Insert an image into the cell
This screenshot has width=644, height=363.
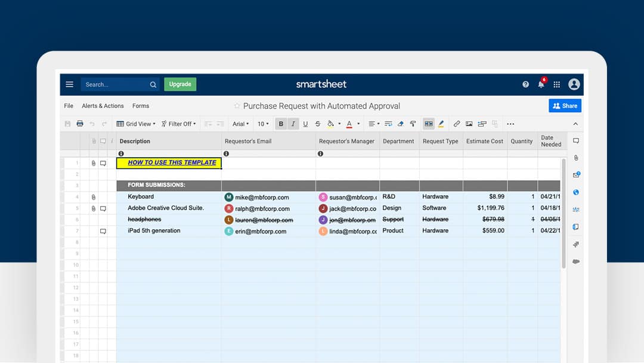coord(469,124)
